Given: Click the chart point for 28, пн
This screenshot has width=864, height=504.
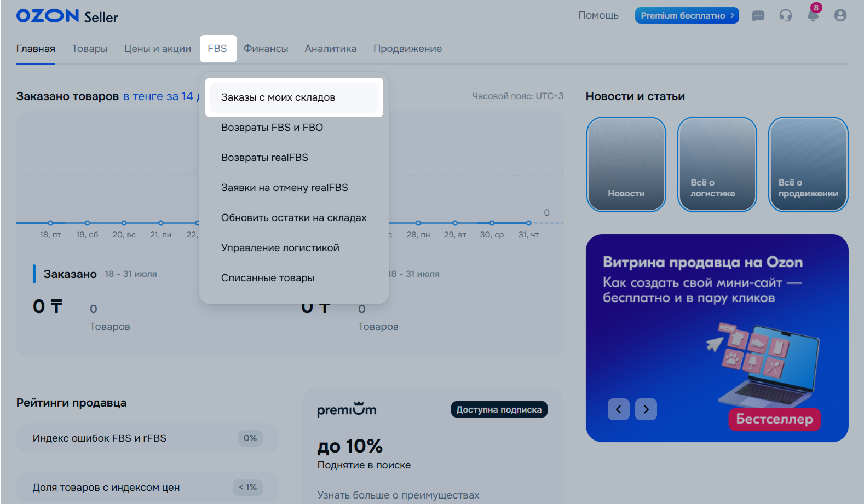Looking at the screenshot, I should click(418, 223).
